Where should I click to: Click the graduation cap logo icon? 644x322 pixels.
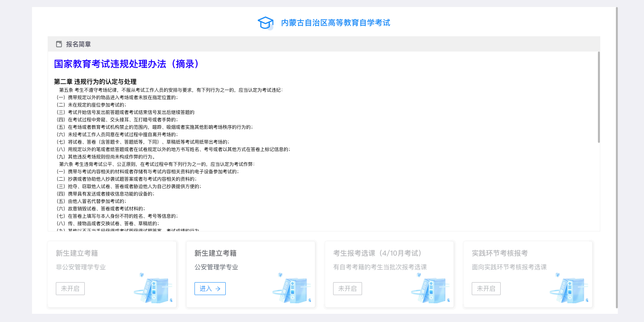tap(266, 23)
